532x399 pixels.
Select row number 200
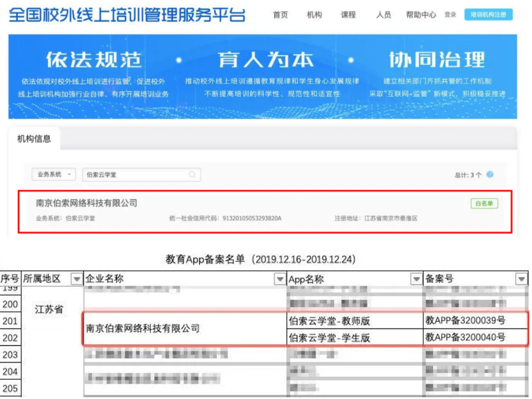pyautogui.click(x=10, y=304)
